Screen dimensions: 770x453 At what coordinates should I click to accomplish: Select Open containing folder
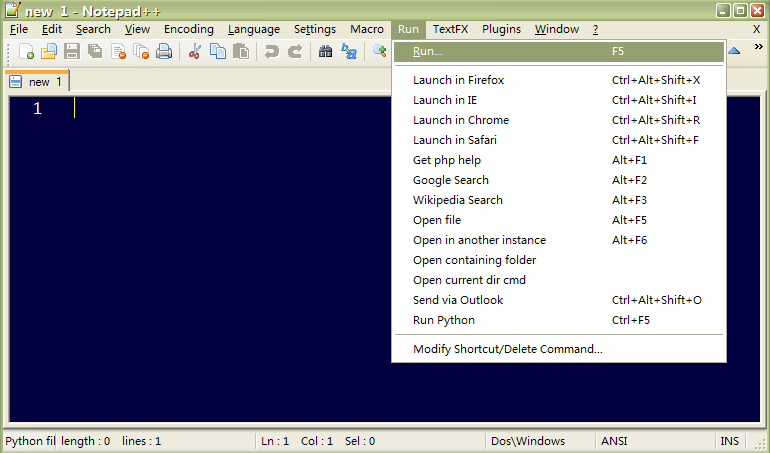(559, 260)
